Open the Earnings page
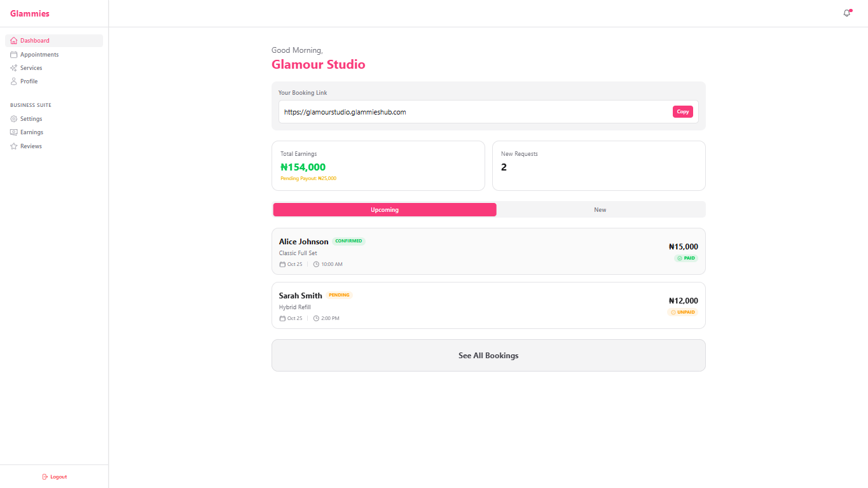The width and height of the screenshot is (868, 488). tap(54, 132)
